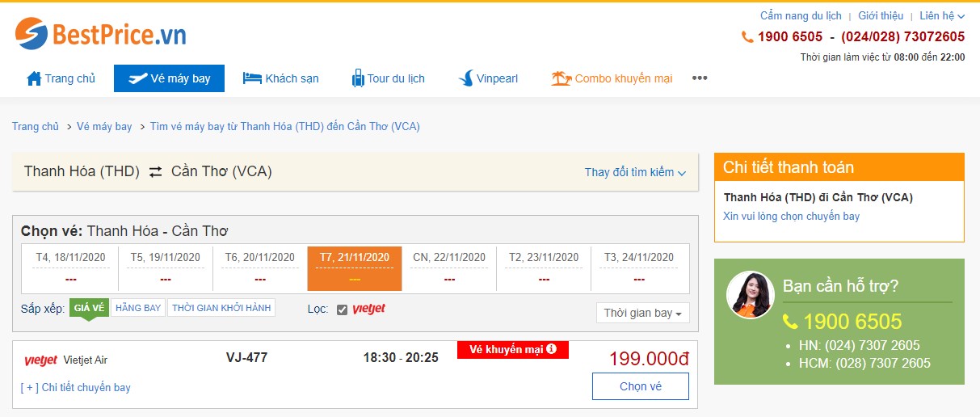Open the Giới thiệu link

[x=881, y=15]
